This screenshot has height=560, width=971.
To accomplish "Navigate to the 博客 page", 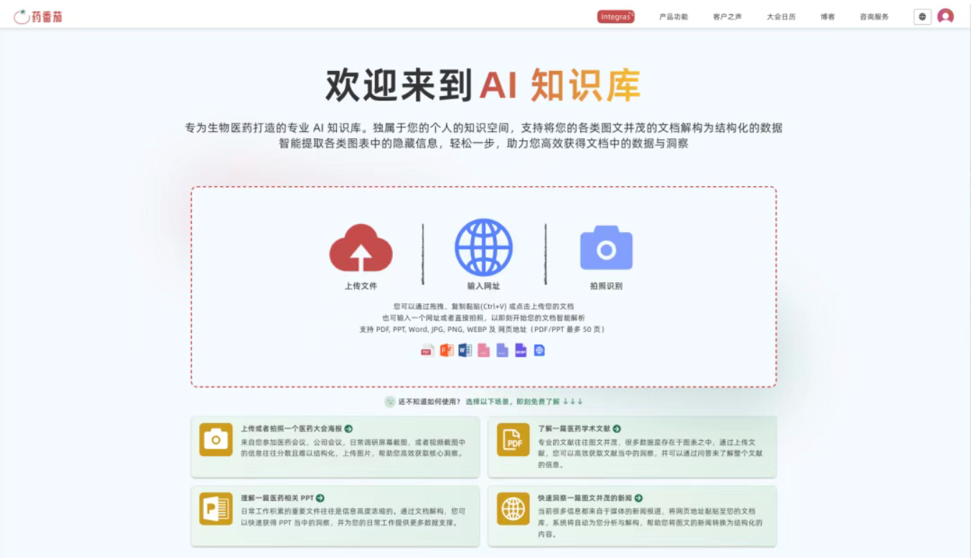I will [x=827, y=17].
